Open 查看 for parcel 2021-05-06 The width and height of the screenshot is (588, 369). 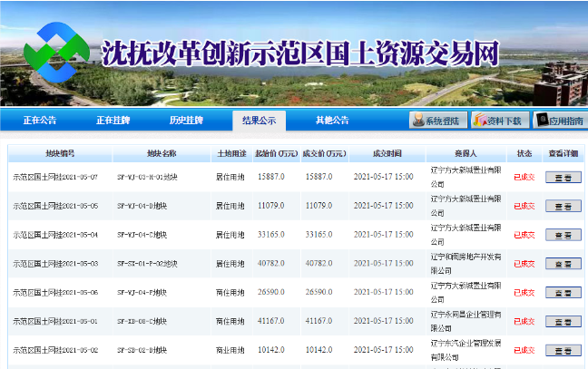tap(563, 293)
